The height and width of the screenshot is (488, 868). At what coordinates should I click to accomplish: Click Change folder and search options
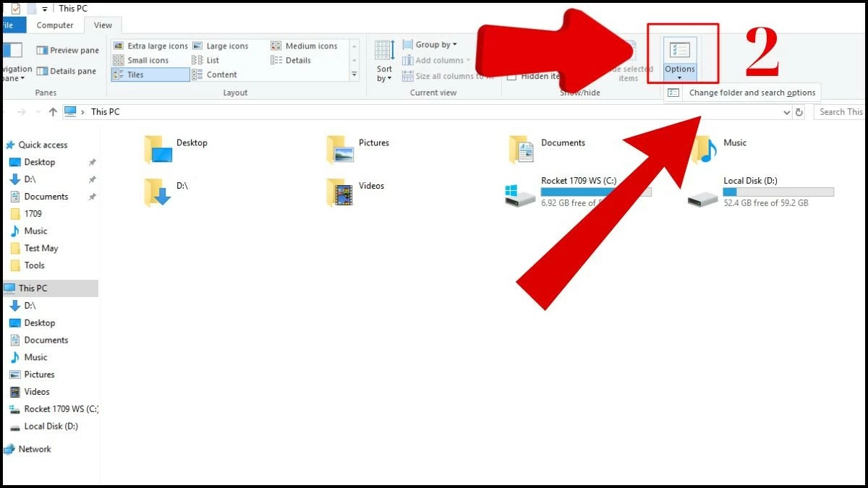pyautogui.click(x=751, y=93)
